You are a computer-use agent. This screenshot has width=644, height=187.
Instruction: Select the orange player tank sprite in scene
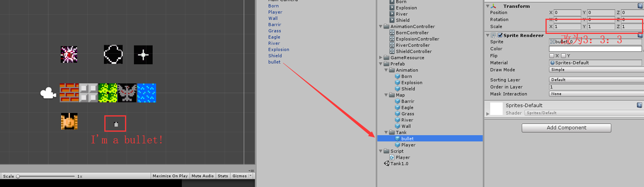[x=69, y=122]
